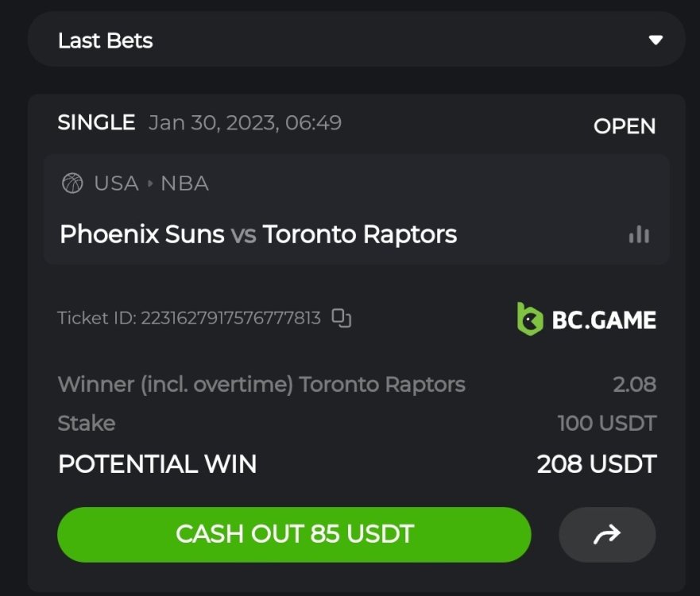Click the basketball sport icon
700x596 pixels.
pos(72,184)
